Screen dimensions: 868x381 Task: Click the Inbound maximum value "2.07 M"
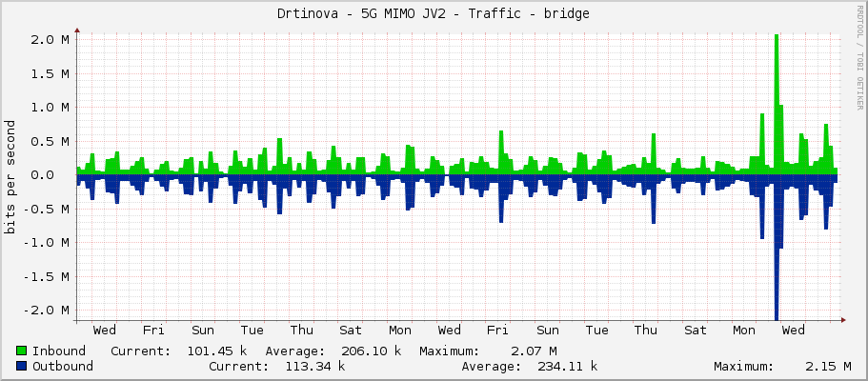[x=533, y=351]
